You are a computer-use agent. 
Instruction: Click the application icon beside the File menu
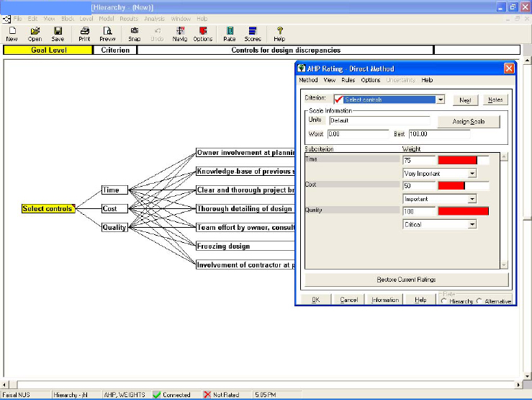pyautogui.click(x=6, y=19)
